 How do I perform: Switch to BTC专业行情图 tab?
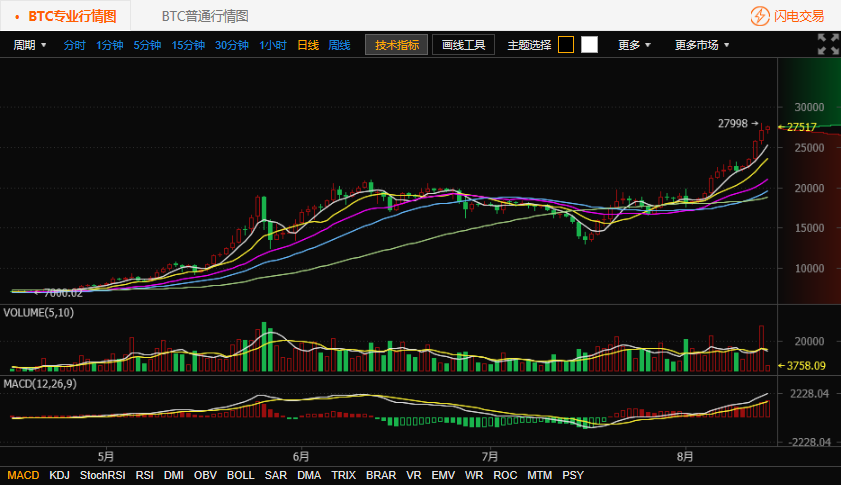(x=70, y=16)
